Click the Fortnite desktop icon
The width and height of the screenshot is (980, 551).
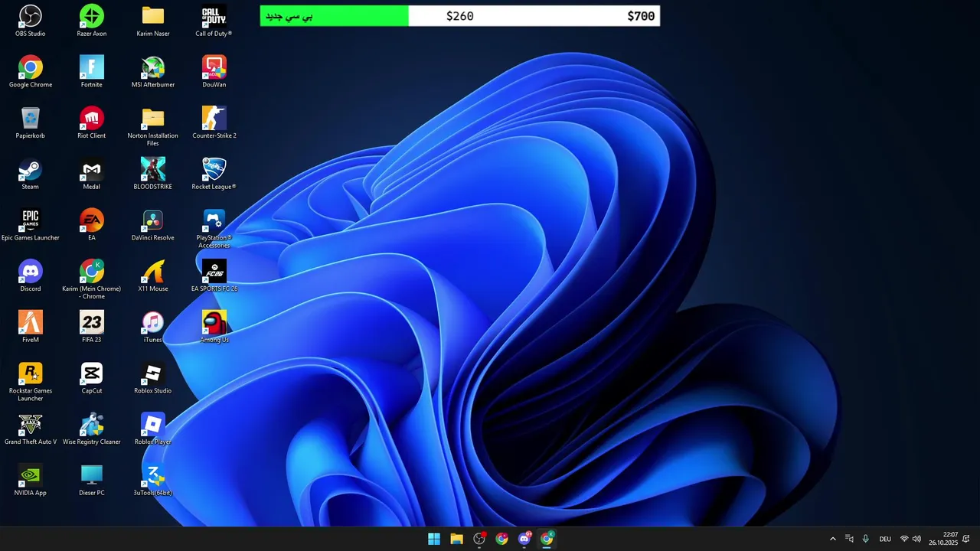click(x=92, y=72)
